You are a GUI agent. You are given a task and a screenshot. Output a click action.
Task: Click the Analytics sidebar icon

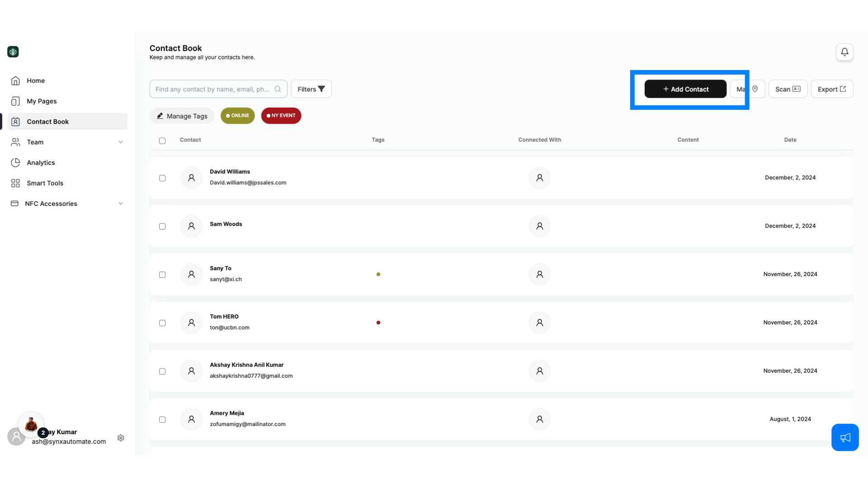point(15,163)
